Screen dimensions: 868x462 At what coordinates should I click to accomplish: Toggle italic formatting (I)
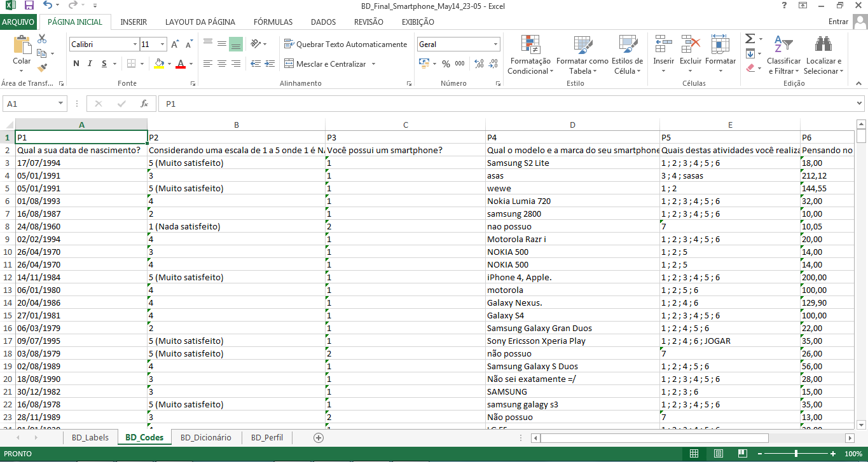click(x=90, y=64)
